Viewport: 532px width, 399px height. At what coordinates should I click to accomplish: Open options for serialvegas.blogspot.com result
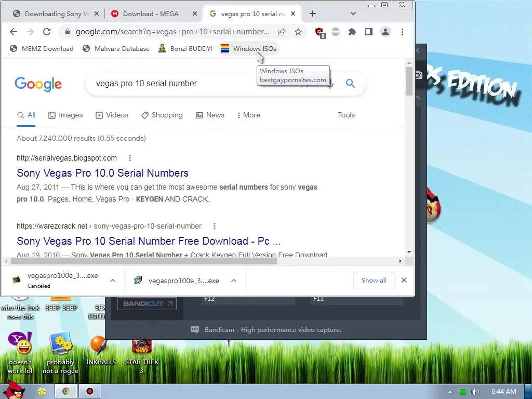click(x=130, y=158)
